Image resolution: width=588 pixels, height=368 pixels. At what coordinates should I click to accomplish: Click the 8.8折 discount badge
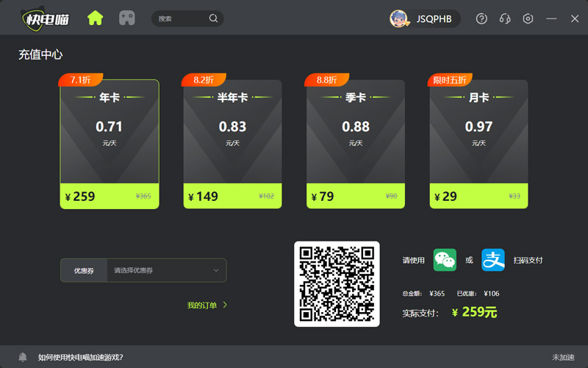326,79
